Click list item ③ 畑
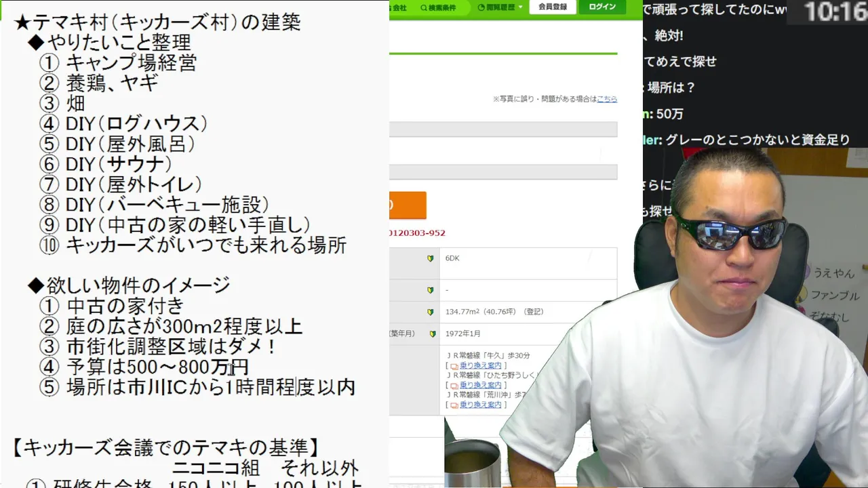 coord(62,104)
